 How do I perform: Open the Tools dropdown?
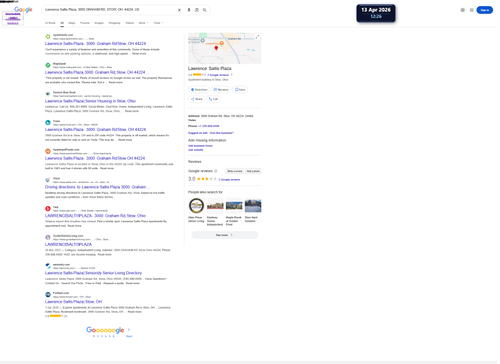pyautogui.click(x=158, y=23)
